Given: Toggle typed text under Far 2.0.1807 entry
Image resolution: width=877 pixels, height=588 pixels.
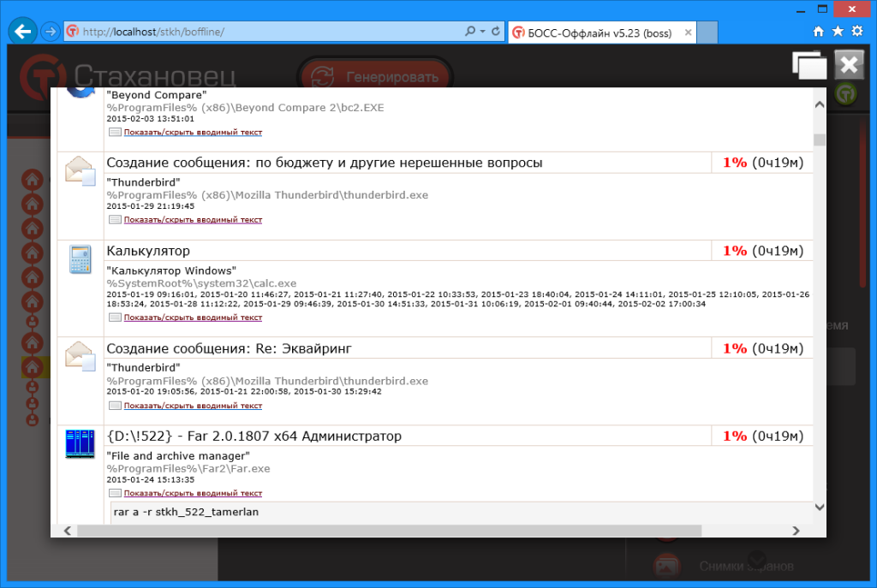Looking at the screenshot, I should click(x=193, y=494).
